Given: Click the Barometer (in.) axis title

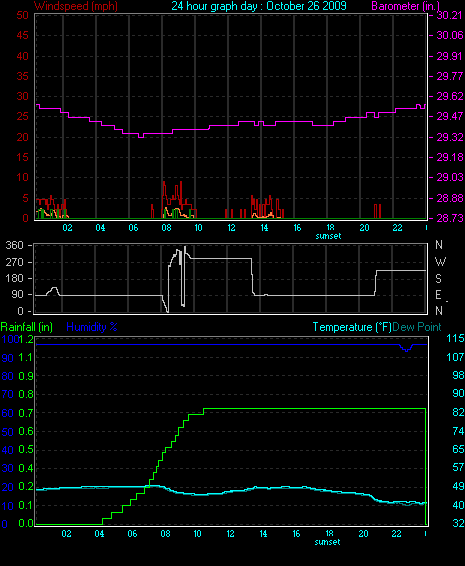Looking at the screenshot, I should (x=405, y=6).
